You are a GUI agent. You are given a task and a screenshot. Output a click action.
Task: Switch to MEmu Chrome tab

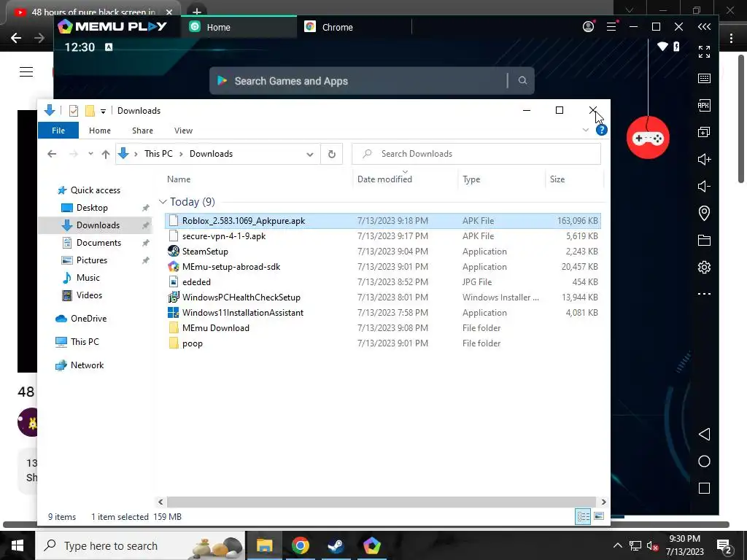pyautogui.click(x=354, y=27)
